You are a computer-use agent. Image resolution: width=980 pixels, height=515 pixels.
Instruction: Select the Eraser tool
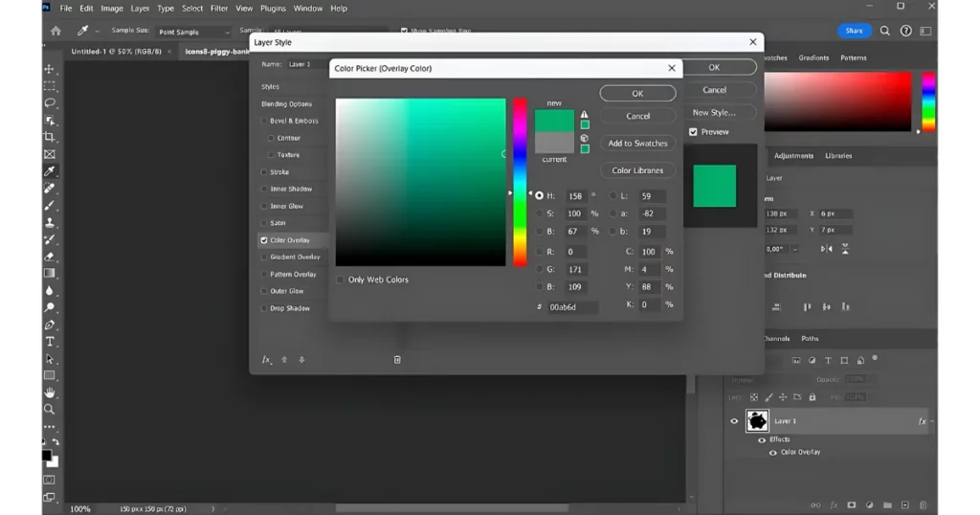point(50,257)
